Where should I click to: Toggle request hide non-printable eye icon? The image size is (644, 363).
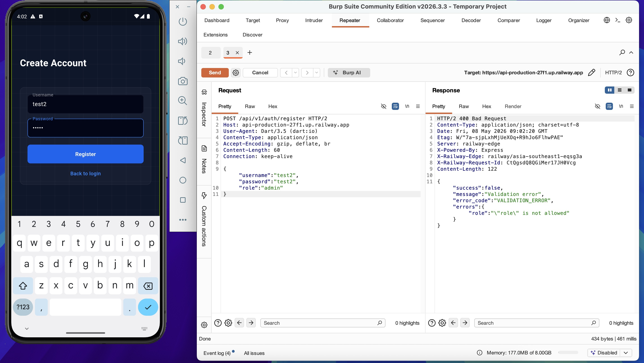(x=383, y=106)
